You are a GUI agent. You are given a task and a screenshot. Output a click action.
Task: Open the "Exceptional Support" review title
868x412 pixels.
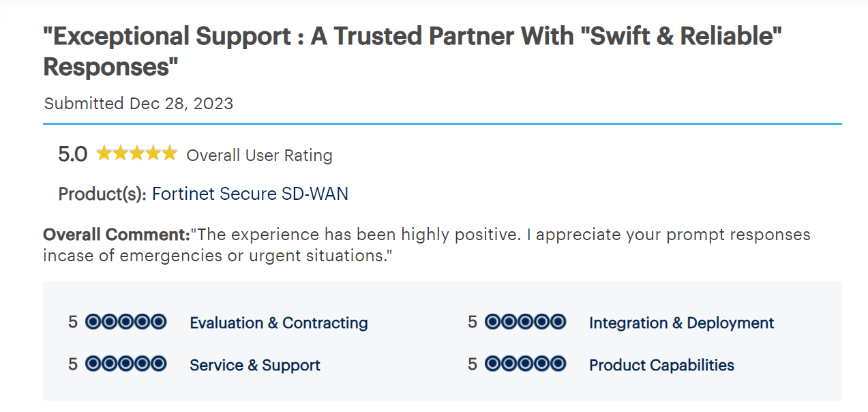click(x=411, y=51)
